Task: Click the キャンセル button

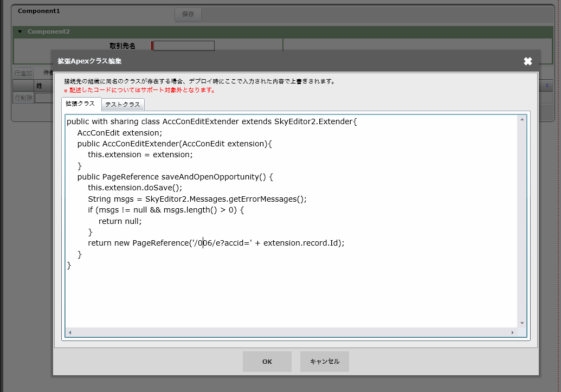Action: [325, 362]
